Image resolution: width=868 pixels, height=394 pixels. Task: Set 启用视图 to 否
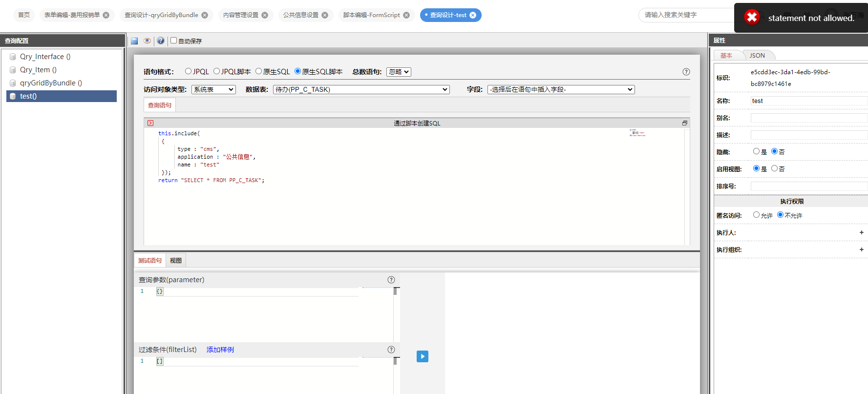pos(774,168)
